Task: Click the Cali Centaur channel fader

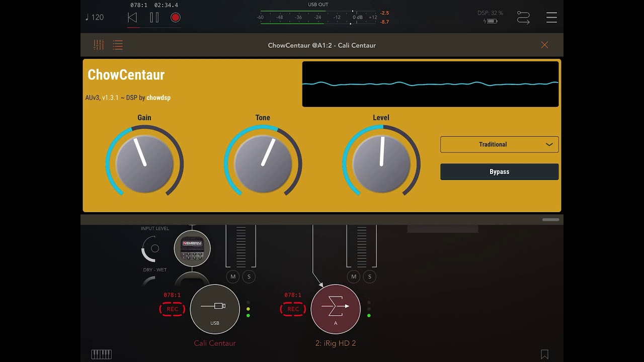Action: pyautogui.click(x=241, y=246)
